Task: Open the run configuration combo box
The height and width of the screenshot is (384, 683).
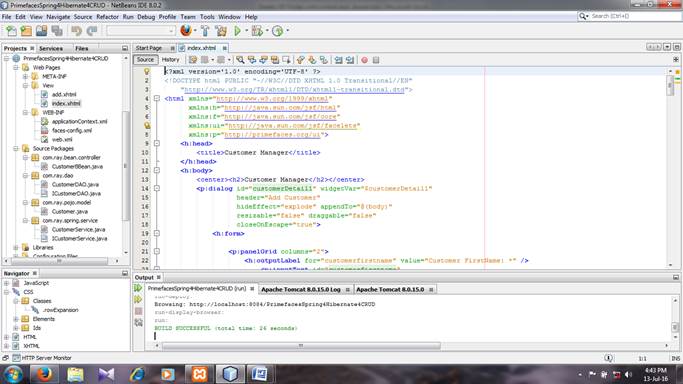Action: tap(141, 31)
